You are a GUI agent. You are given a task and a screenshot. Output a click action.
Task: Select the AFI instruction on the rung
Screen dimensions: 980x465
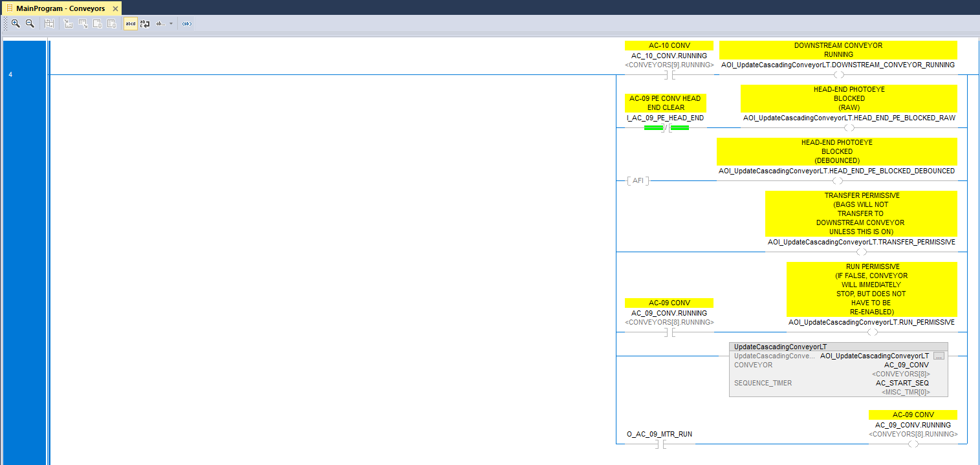(x=638, y=180)
